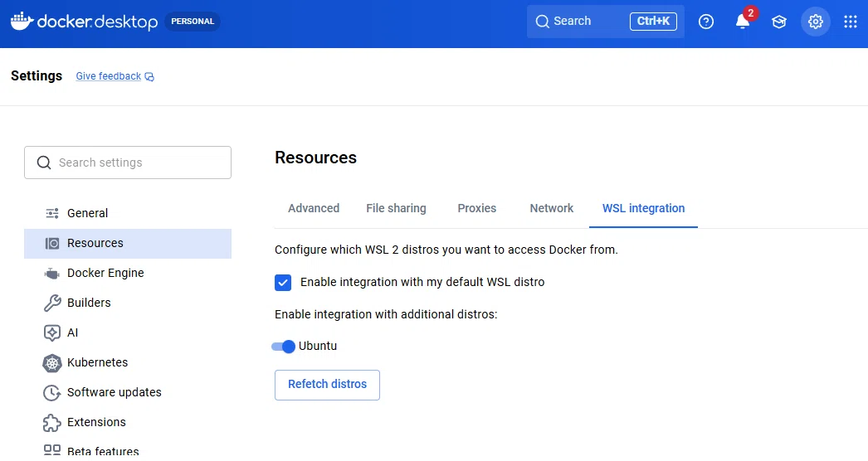This screenshot has width=868, height=461.
Task: Toggle Ubuntu integration switch off
Action: (283, 347)
